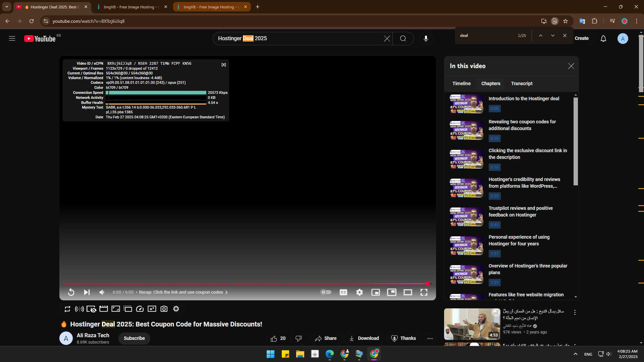Switch to the Timeline tab
The image size is (644, 362).
(x=462, y=83)
